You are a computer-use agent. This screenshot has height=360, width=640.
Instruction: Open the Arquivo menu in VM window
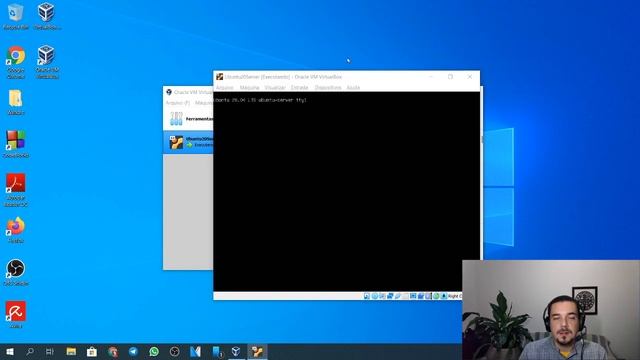click(224, 87)
